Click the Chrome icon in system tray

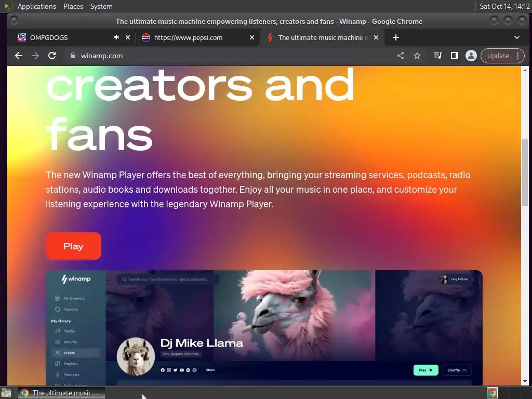pos(492,393)
